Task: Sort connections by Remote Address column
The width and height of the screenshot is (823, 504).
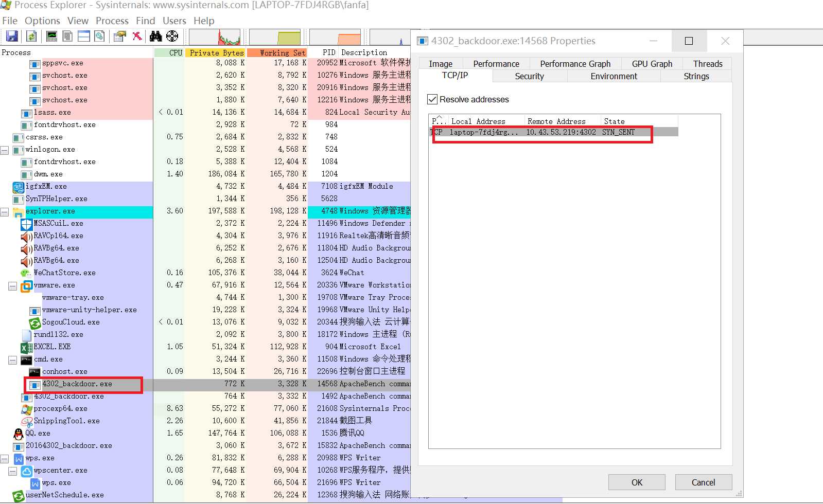Action: (563, 121)
